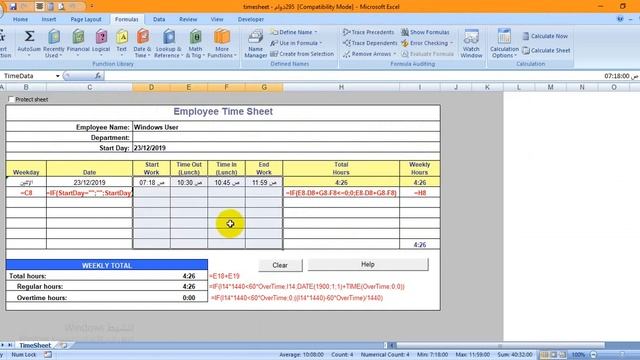Screen dimensions: 640x360
Task: Click Use in Formula
Action: pos(295,43)
